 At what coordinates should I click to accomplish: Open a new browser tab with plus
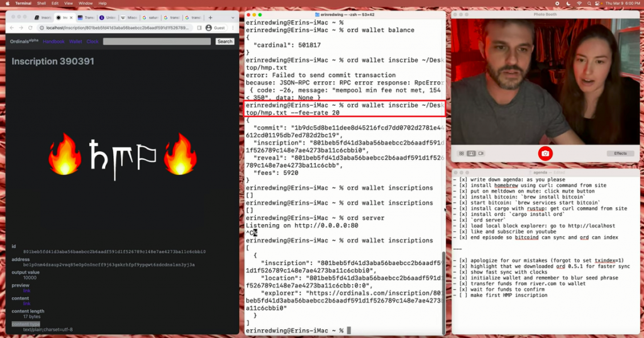click(x=210, y=18)
